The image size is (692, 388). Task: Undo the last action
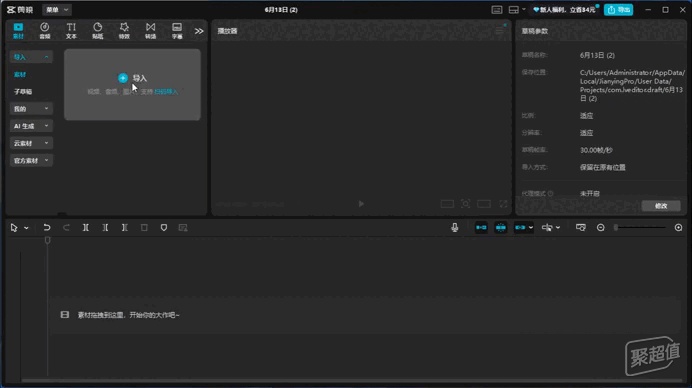(x=47, y=228)
